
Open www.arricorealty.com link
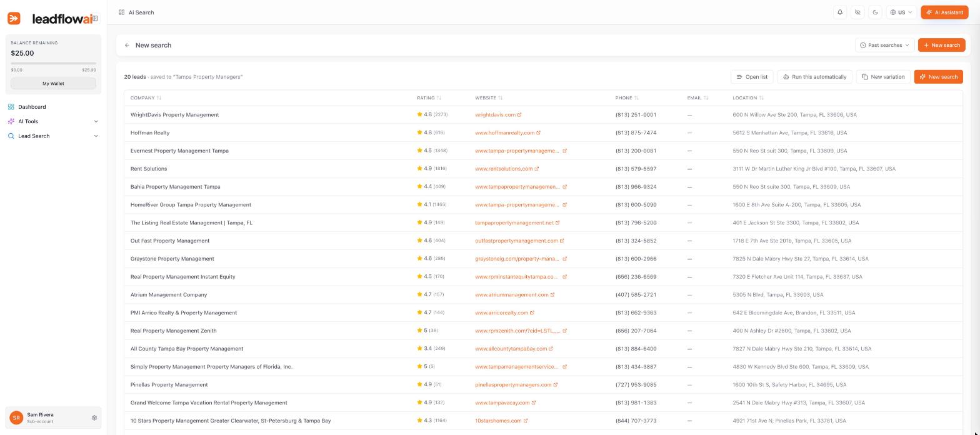tap(504, 313)
